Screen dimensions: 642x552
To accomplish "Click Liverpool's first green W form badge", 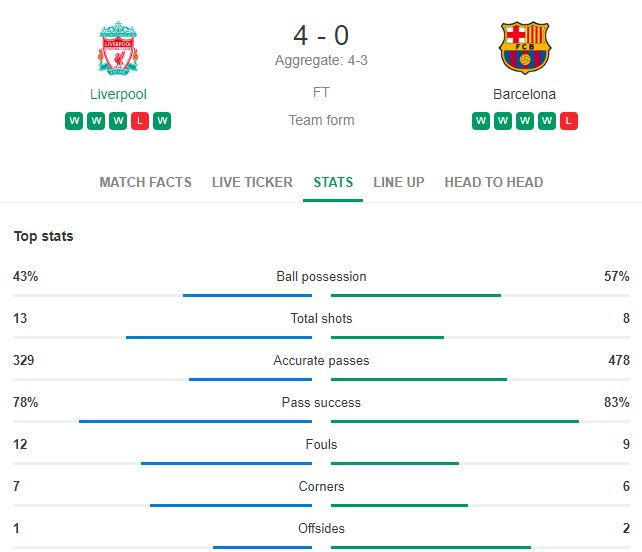I will click(x=74, y=121).
